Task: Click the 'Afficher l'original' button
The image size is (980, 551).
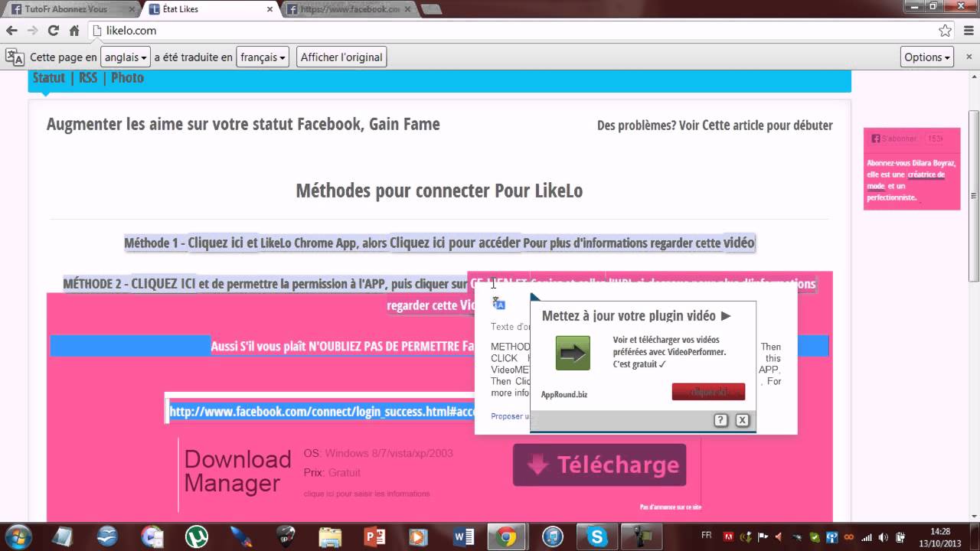Action: point(341,57)
